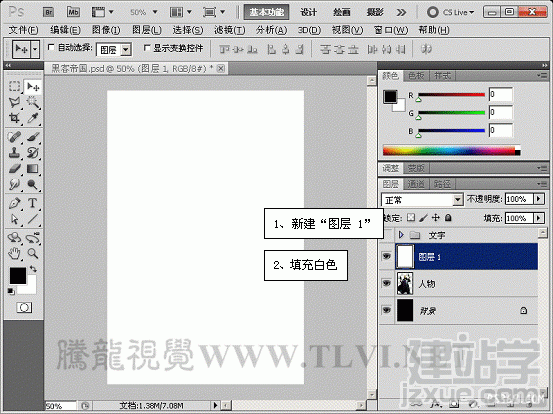Click the foreground color swatch in toolbox
The height and width of the screenshot is (414, 553).
(x=18, y=275)
